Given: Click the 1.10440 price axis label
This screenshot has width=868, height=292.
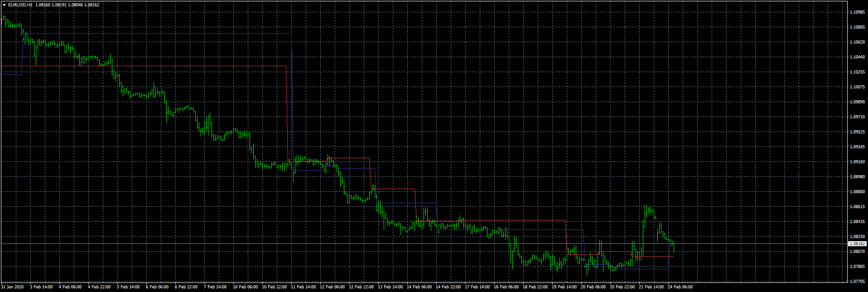Looking at the screenshot, I should 858,57.
